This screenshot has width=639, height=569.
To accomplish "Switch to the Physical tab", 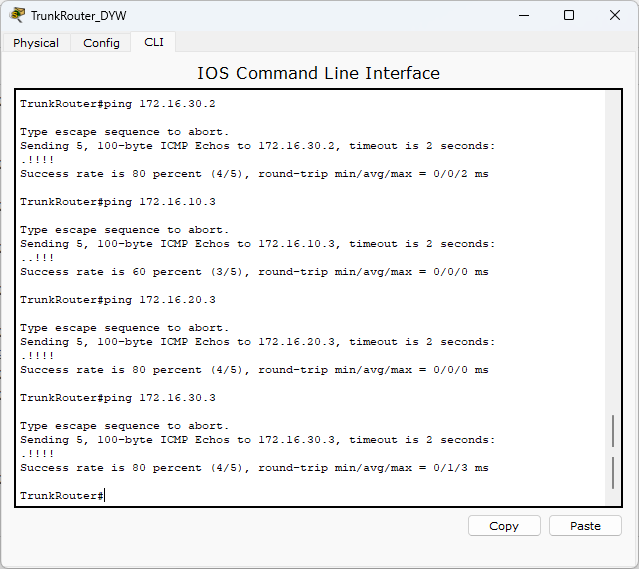I will [x=36, y=43].
